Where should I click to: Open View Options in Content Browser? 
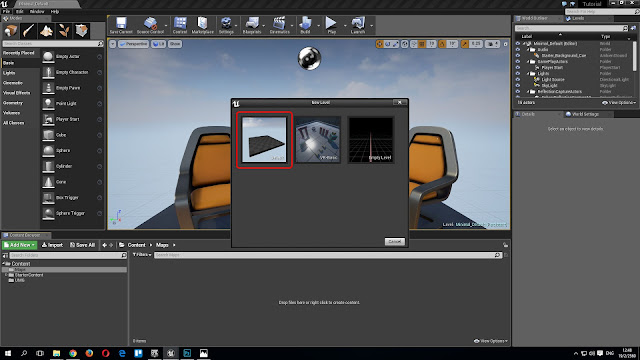(x=491, y=341)
